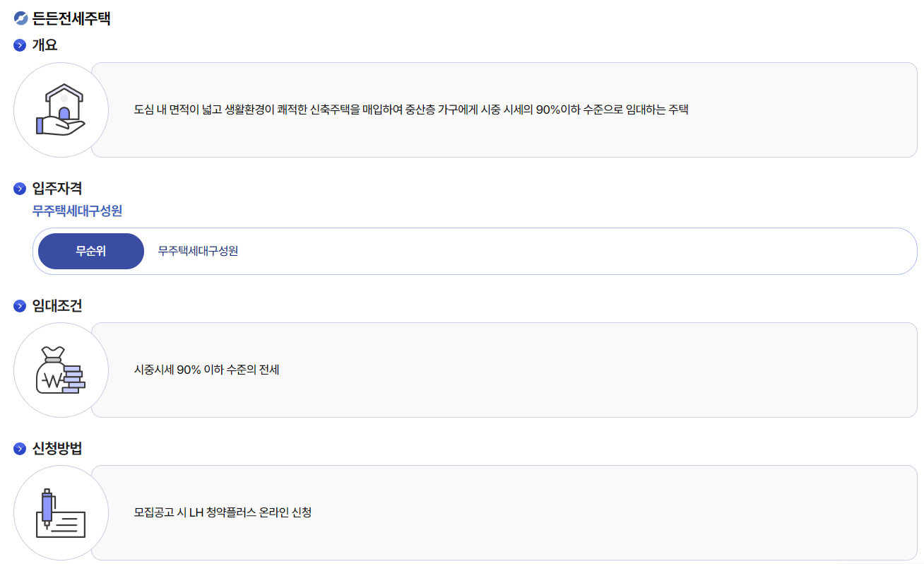Viewport: 924px width, 564px height.
Task: Click the arrow bullet beside 신청방법
Action: tap(20, 449)
